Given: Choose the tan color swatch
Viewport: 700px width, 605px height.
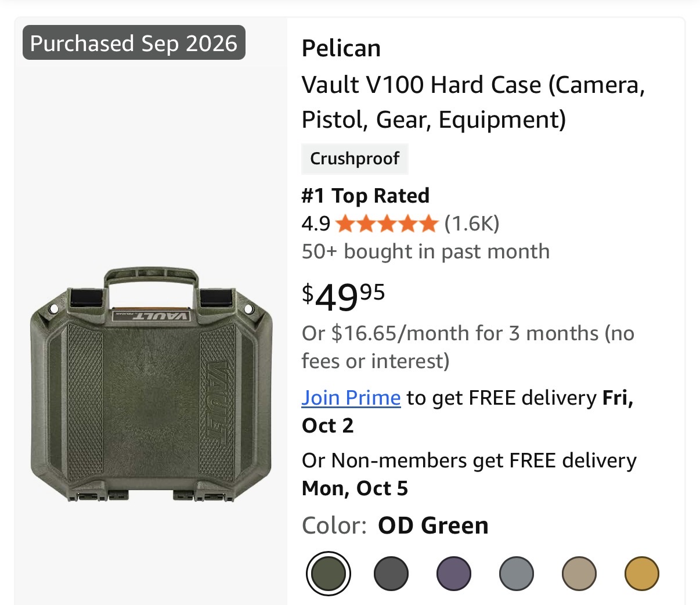Looking at the screenshot, I should click(x=579, y=574).
